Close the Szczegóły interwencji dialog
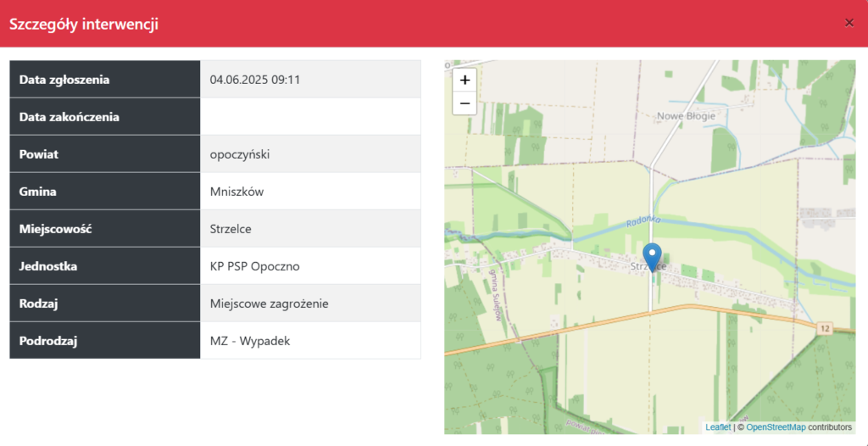The width and height of the screenshot is (868, 446). point(849,23)
